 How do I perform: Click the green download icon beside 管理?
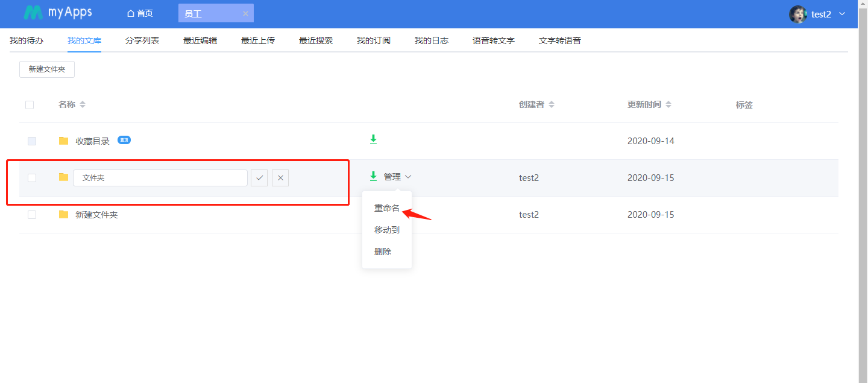(x=373, y=176)
